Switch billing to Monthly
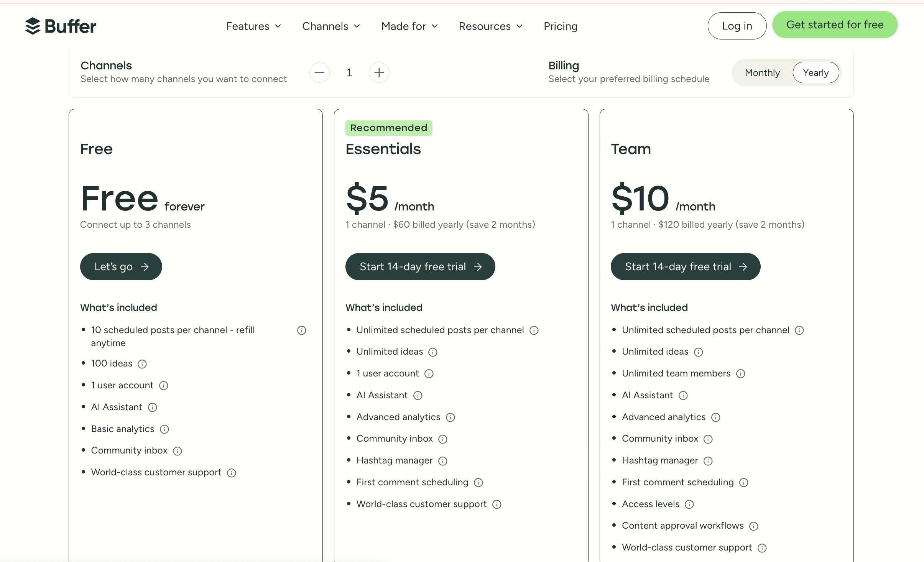This screenshot has height=562, width=924. point(762,72)
